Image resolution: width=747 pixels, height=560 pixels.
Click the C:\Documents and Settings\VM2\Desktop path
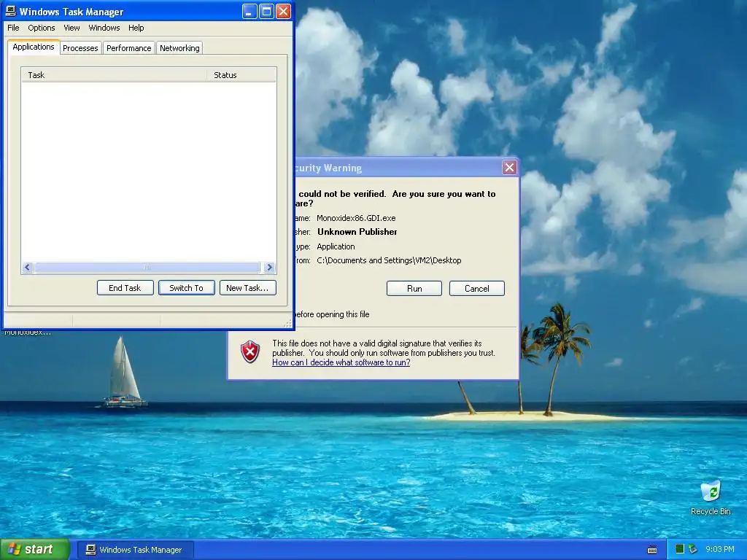click(389, 260)
